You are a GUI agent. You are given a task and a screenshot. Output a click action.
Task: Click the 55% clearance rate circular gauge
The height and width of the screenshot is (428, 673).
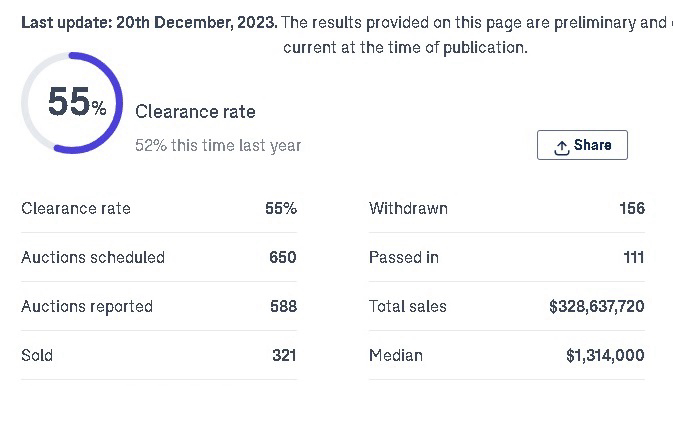coord(72,103)
